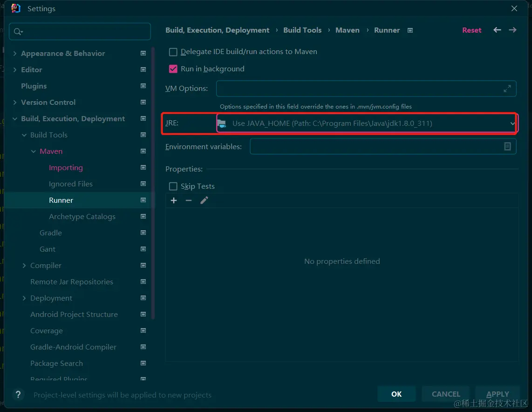This screenshot has width=532, height=412.
Task: Click the settings tree vertical scrollbar
Action: tap(153, 183)
